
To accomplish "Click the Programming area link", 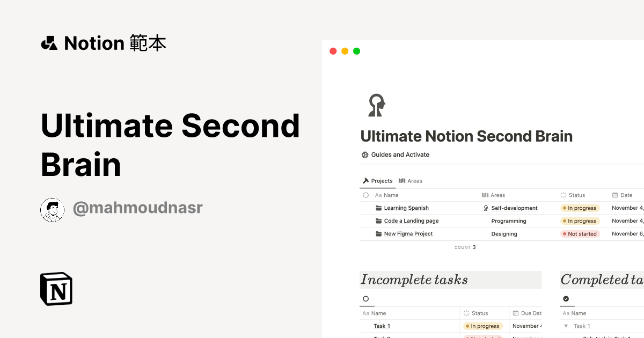I will pos(508,221).
